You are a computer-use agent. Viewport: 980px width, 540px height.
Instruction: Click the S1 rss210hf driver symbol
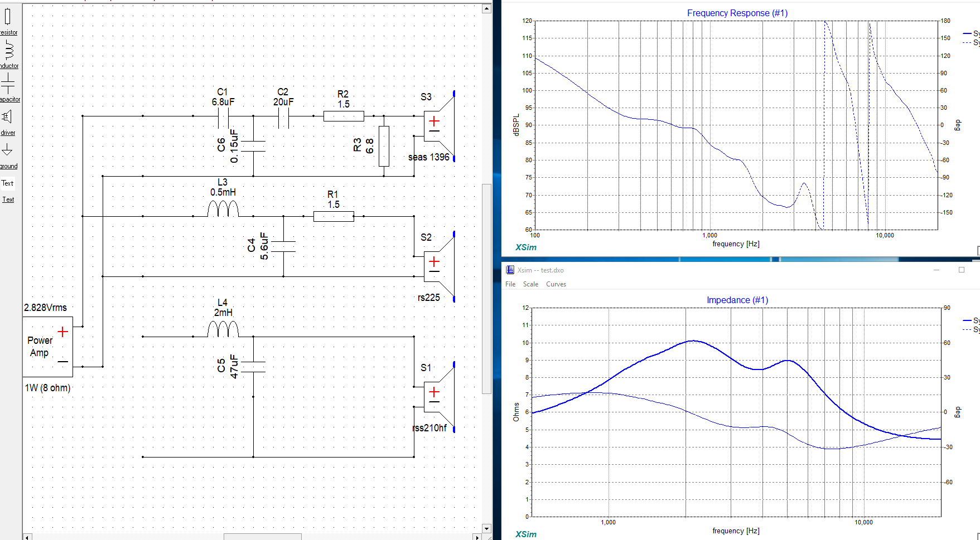(x=439, y=397)
